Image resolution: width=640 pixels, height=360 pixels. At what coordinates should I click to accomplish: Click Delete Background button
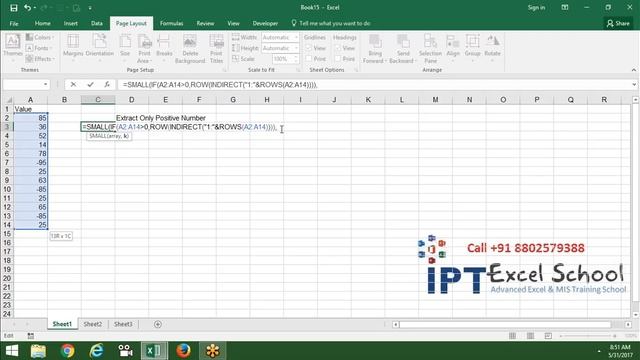point(190,48)
